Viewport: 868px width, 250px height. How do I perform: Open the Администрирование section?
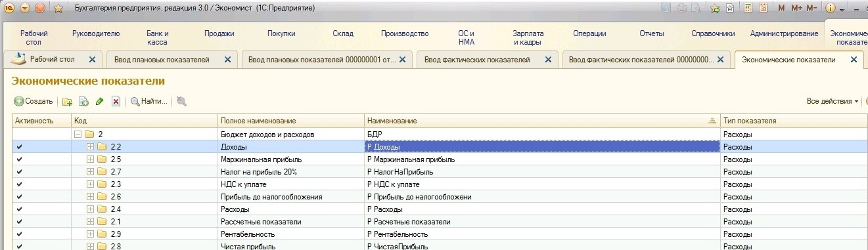[784, 33]
